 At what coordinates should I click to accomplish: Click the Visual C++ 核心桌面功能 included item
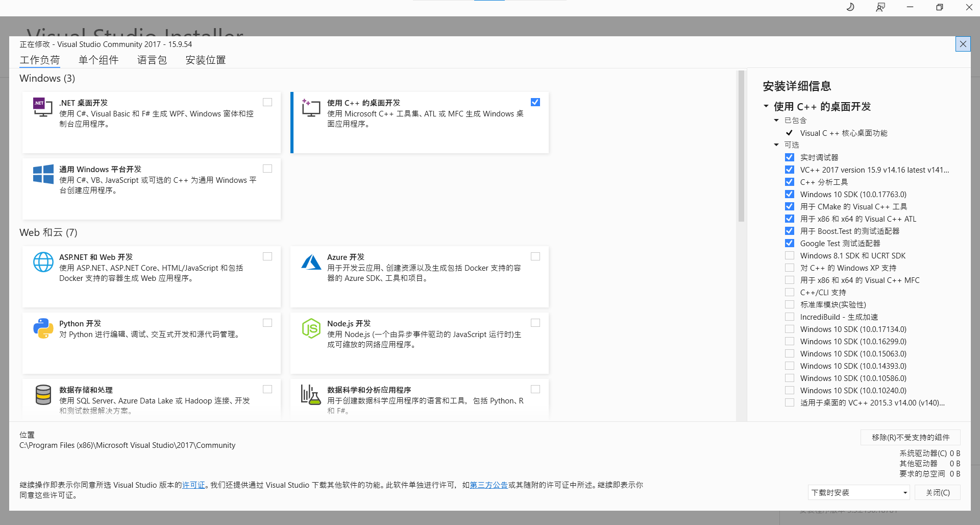(844, 133)
